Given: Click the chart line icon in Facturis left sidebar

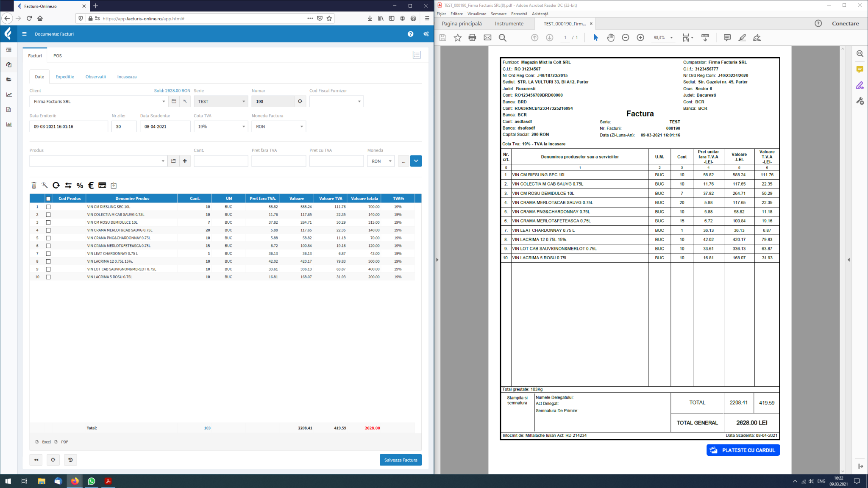Looking at the screenshot, I should [x=9, y=94].
